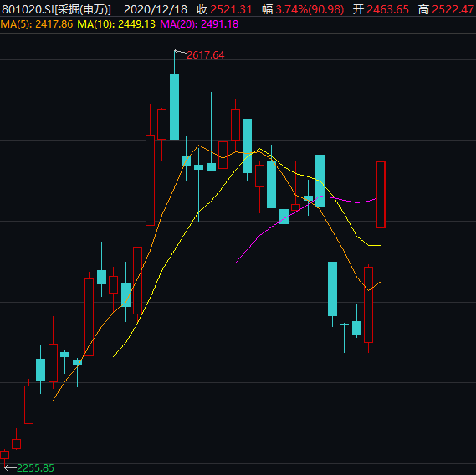Click the high price 2522.47 value
476x475 pixels.
pos(453,9)
